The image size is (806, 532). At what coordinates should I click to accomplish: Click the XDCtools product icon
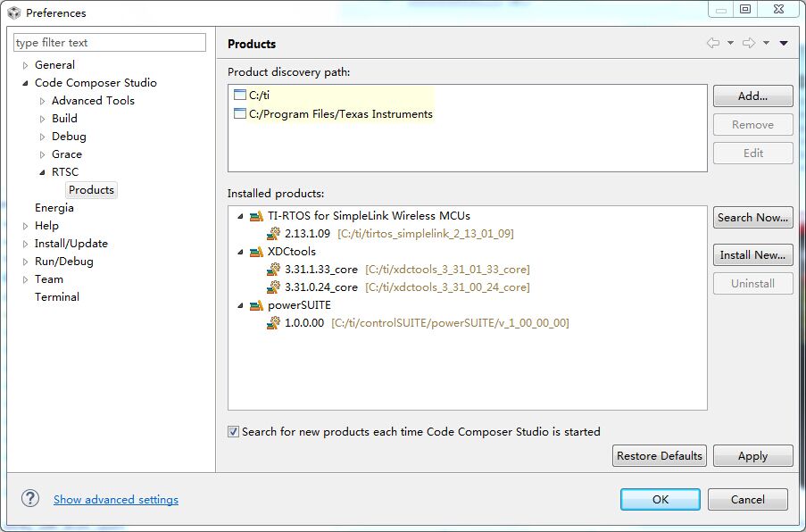click(256, 252)
